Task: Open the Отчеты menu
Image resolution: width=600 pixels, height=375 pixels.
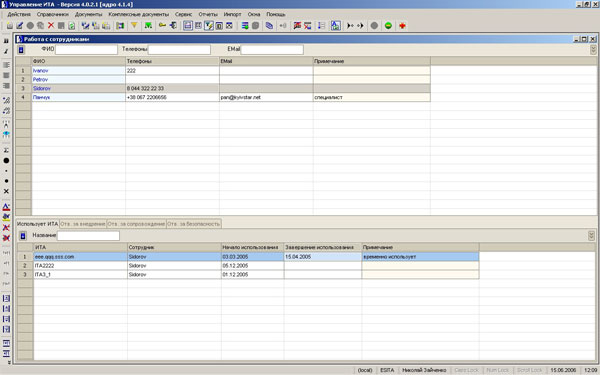Action: 208,14
